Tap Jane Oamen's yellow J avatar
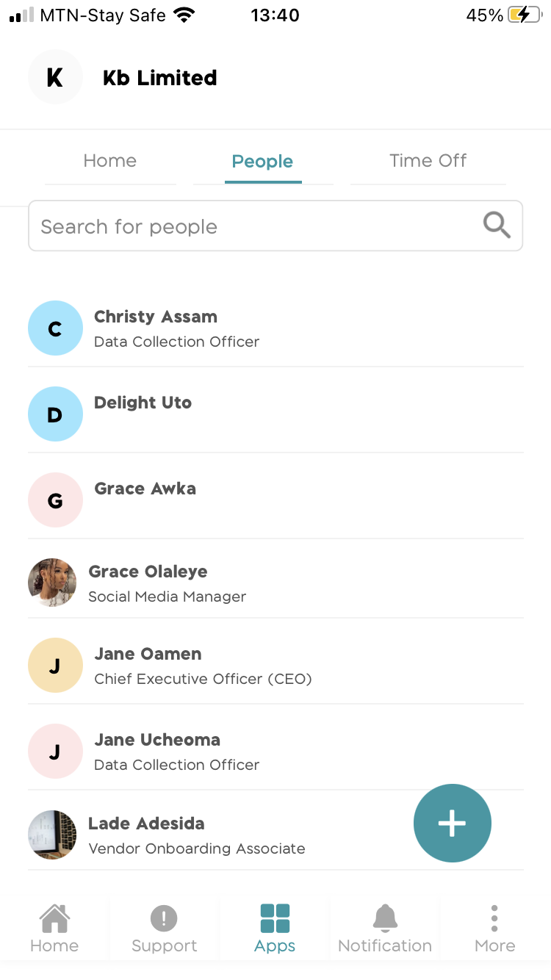Image resolution: width=551 pixels, height=980 pixels. (55, 666)
